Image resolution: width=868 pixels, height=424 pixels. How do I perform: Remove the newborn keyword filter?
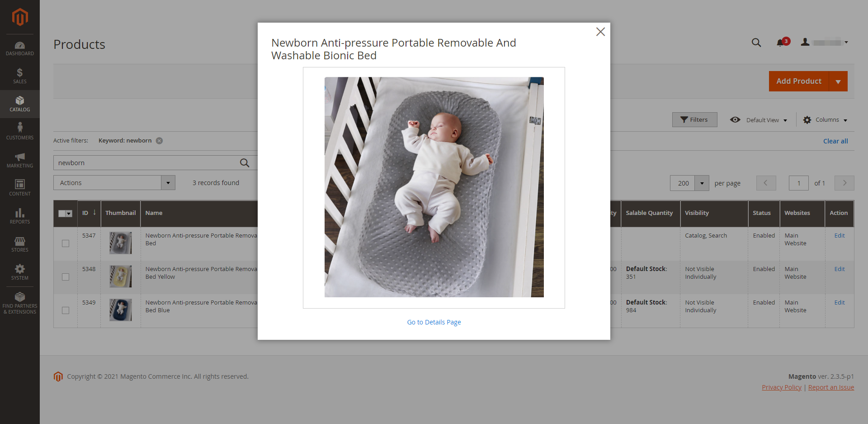[159, 141]
